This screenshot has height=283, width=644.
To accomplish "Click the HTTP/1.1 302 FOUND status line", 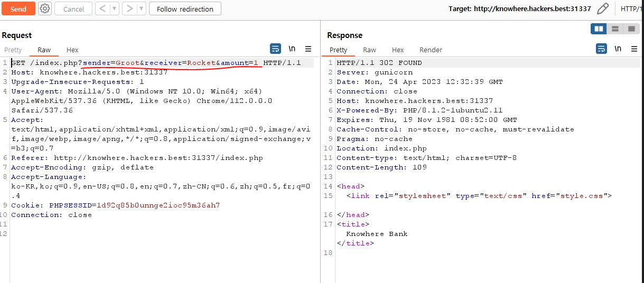I will pyautogui.click(x=379, y=63).
